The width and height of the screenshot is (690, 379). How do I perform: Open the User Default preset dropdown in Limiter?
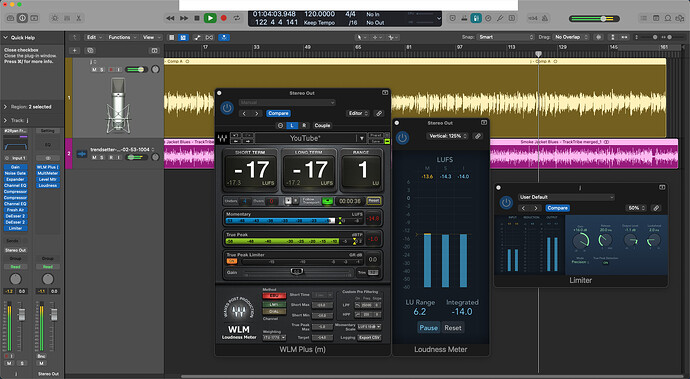click(565, 197)
